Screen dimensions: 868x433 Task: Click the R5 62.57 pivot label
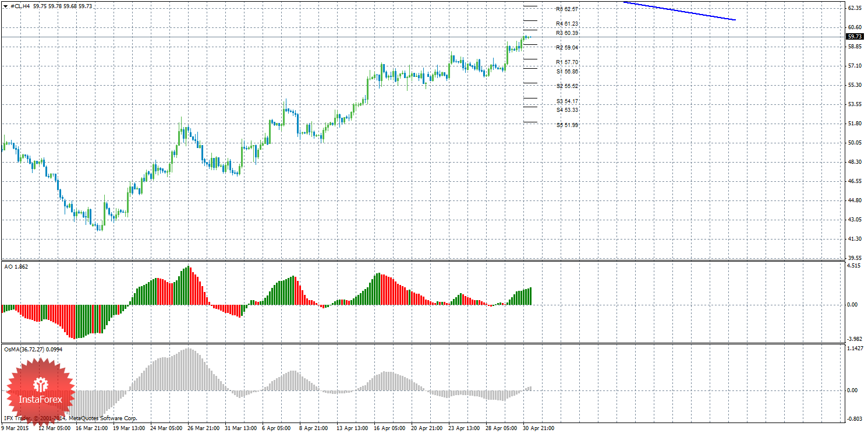[x=567, y=9]
